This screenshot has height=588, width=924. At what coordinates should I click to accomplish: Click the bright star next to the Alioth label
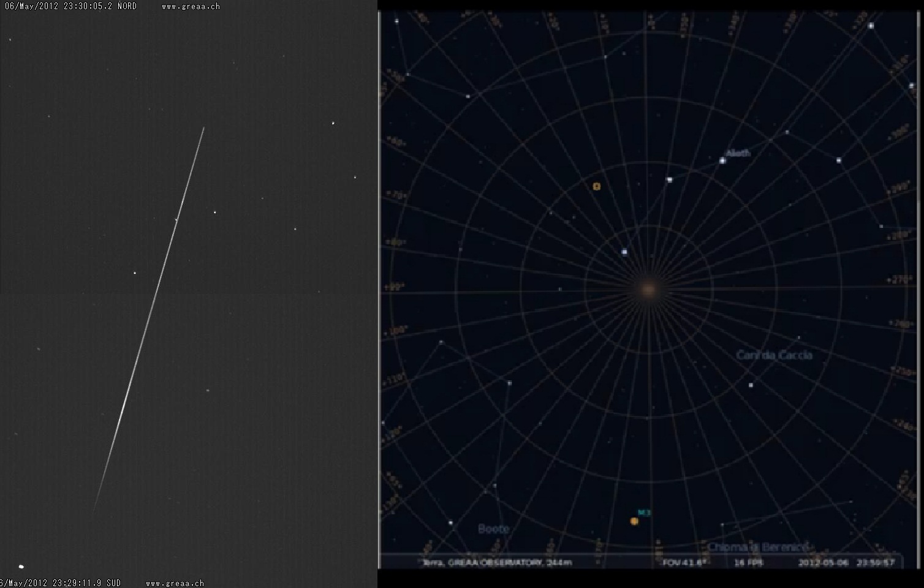click(x=722, y=160)
